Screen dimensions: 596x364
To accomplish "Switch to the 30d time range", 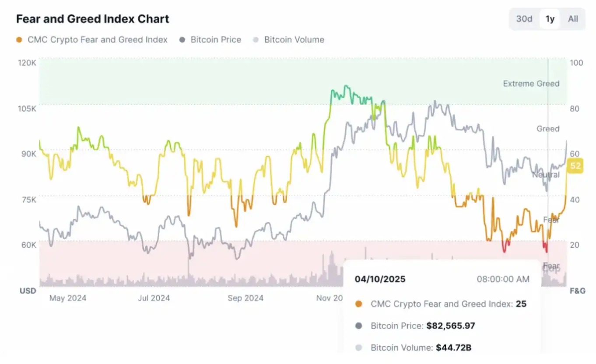I will pyautogui.click(x=524, y=19).
